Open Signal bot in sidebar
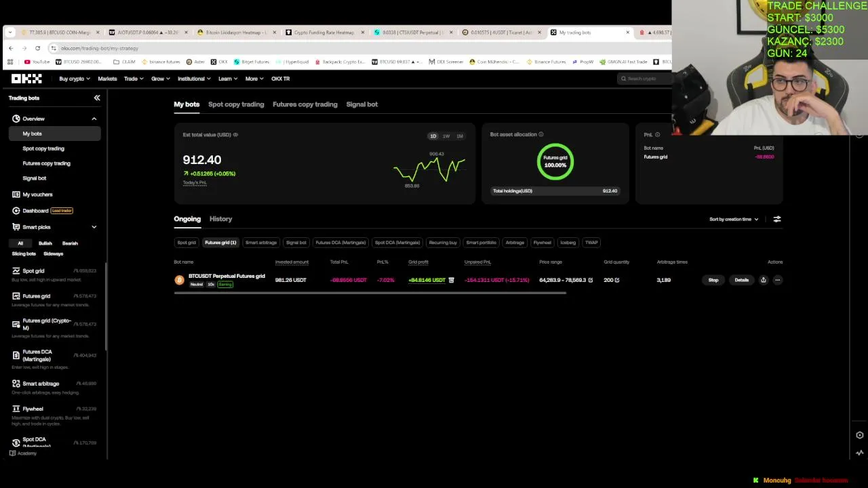868x488 pixels. click(x=34, y=178)
